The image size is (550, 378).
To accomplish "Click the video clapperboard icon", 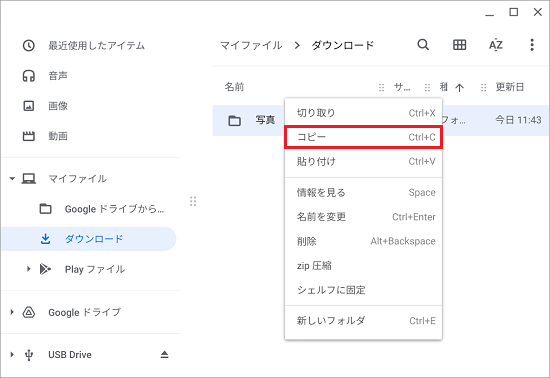I will coord(28,136).
